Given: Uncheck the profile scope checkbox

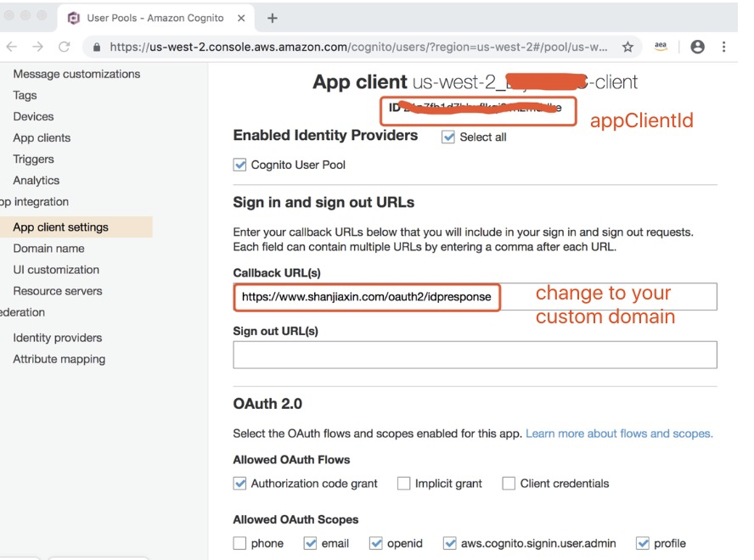Looking at the screenshot, I should point(643,543).
